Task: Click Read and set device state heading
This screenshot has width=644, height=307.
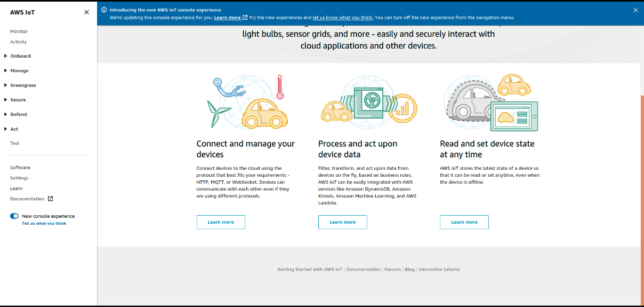Action: [487, 149]
